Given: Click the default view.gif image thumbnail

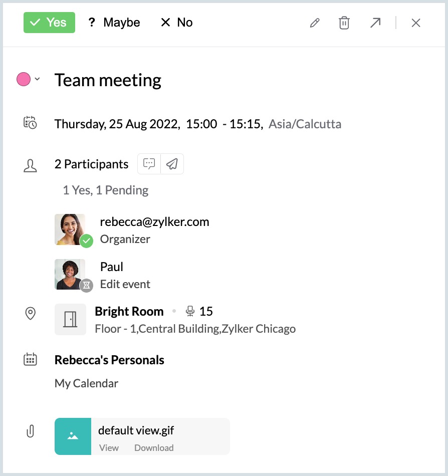Looking at the screenshot, I should pos(73,436).
